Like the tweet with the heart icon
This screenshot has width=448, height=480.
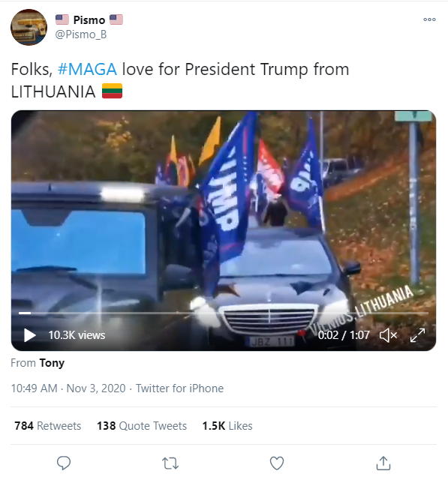pos(276,463)
